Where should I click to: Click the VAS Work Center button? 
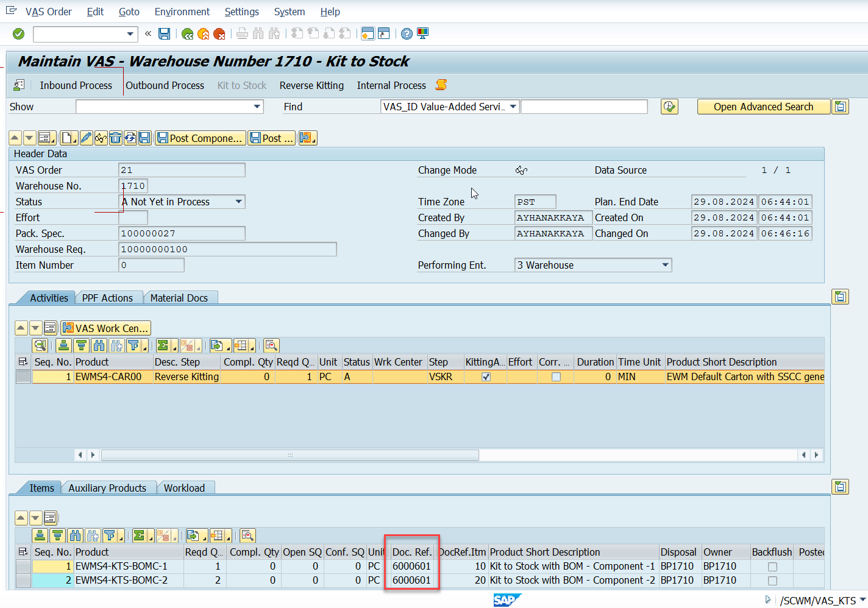(105, 328)
